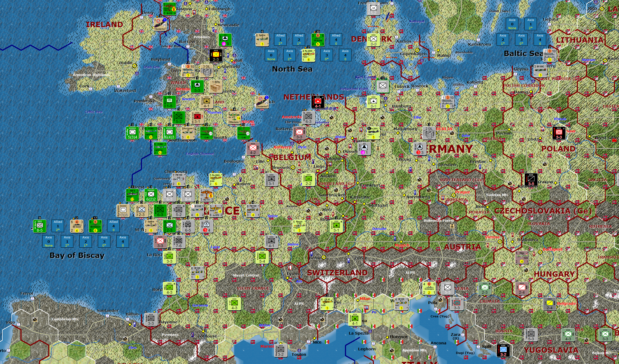Select the 3-2 unit at Toulon
The width and height of the screenshot is (619, 364).
281,350
